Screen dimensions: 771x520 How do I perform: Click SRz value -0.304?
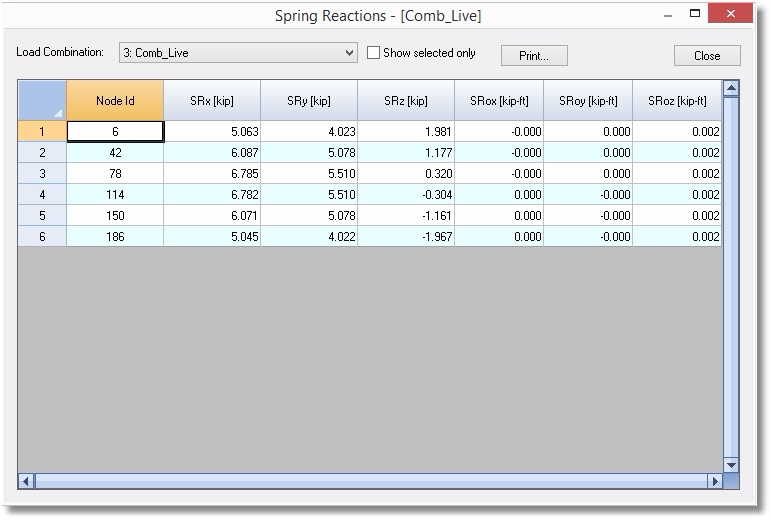point(406,195)
